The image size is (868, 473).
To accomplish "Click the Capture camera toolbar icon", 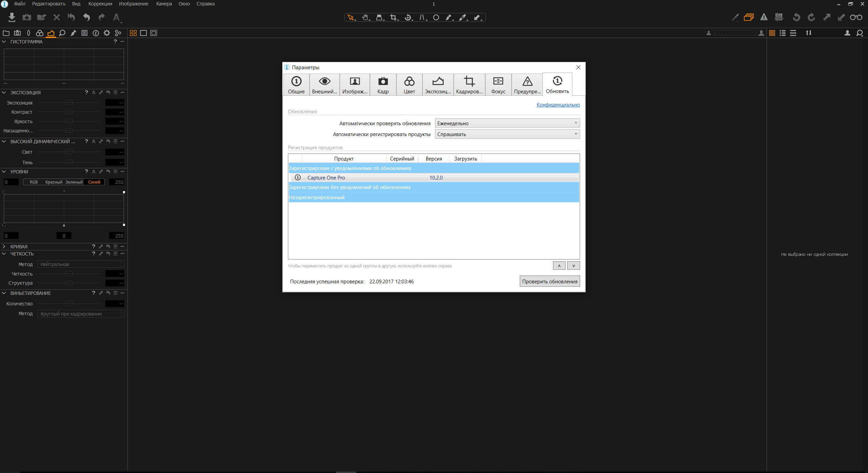I will point(27,17).
